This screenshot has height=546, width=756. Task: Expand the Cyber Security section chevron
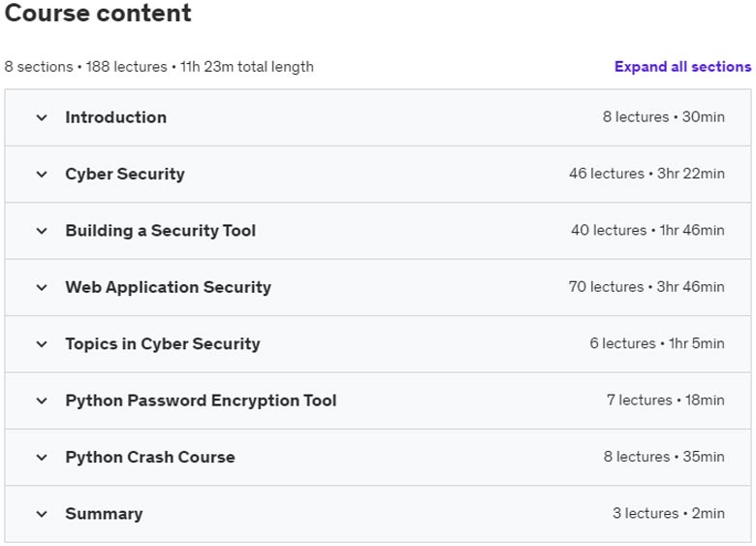coord(42,174)
